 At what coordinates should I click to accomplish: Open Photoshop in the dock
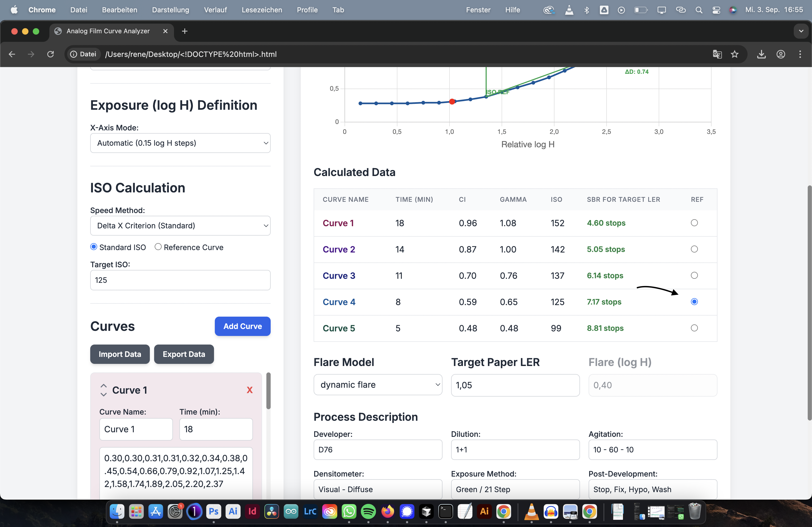tap(213, 511)
